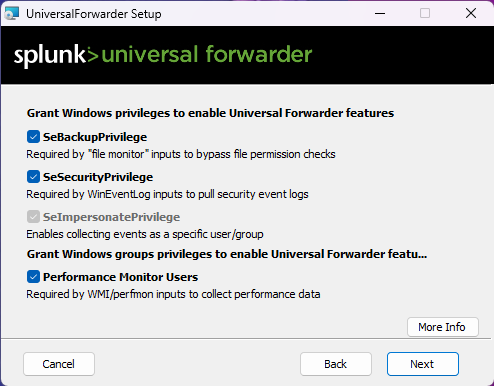
Task: Uncheck the SeBackupPrivilege checkbox
Action: point(33,137)
